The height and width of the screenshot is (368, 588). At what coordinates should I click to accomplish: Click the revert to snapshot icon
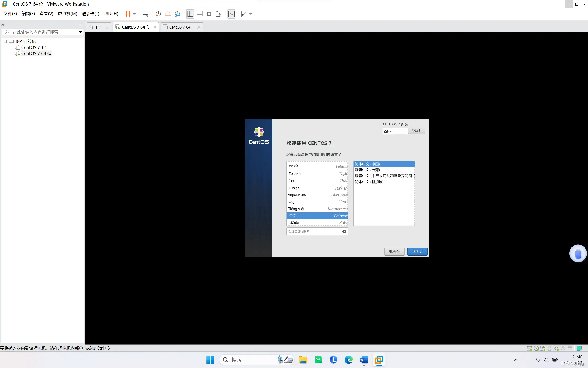click(168, 14)
